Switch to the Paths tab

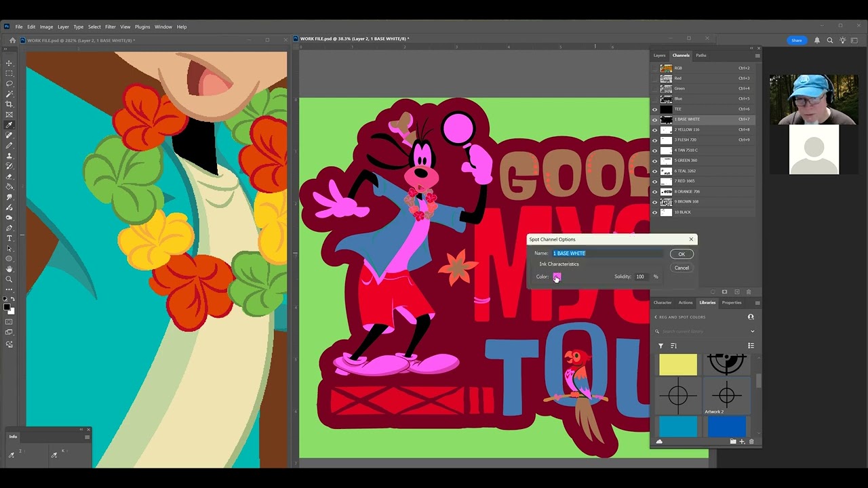[701, 56]
